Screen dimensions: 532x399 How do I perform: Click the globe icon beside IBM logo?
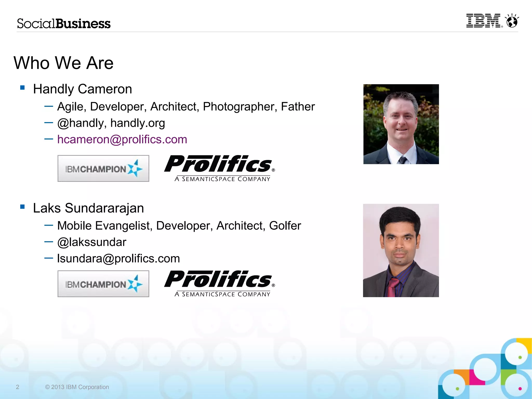click(512, 21)
